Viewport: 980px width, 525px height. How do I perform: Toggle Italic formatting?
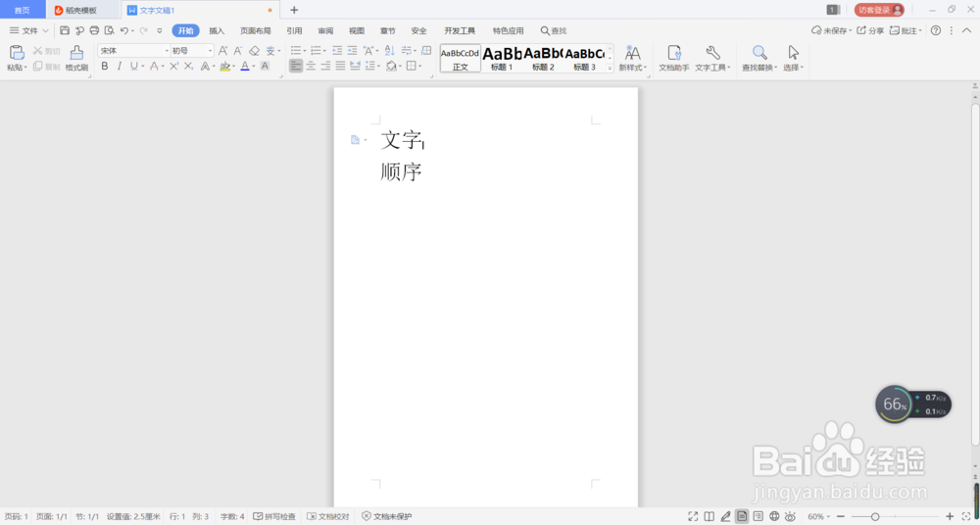pyautogui.click(x=120, y=66)
